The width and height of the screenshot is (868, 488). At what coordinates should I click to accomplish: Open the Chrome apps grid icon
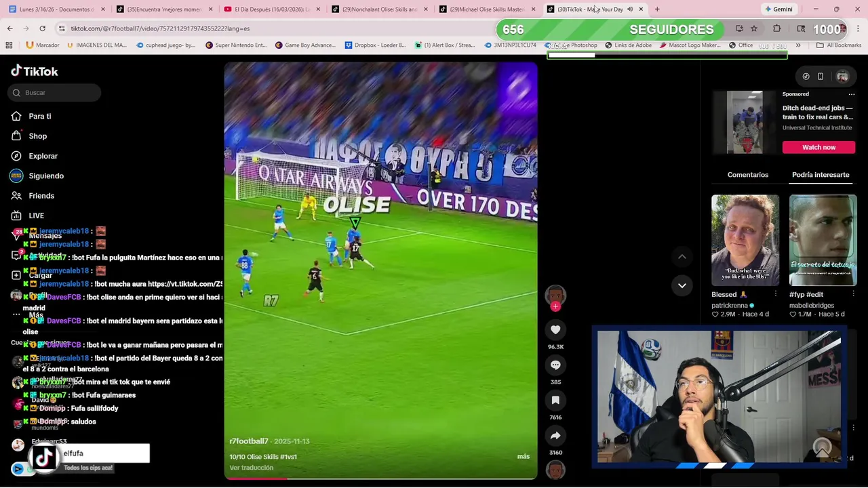click(9, 45)
